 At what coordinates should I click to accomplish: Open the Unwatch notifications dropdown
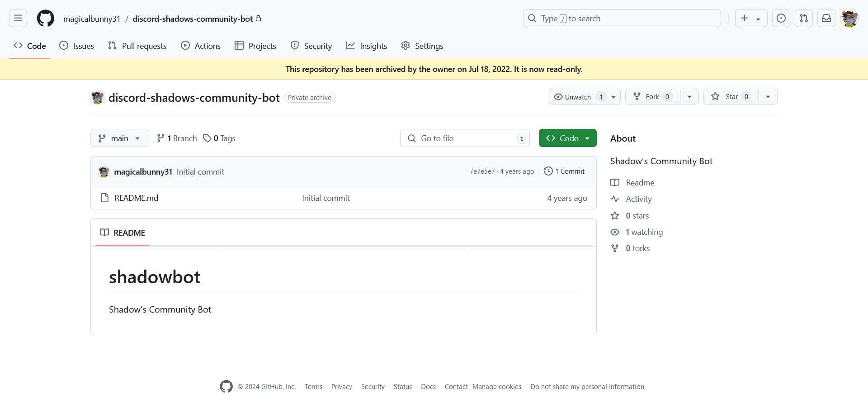[585, 97]
